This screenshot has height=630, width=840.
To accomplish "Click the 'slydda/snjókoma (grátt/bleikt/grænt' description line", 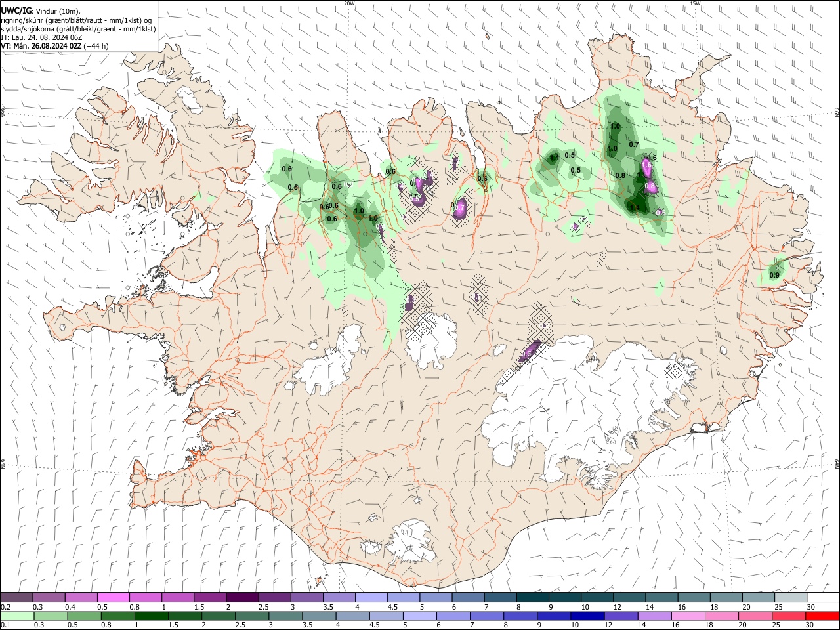I will pos(78,29).
